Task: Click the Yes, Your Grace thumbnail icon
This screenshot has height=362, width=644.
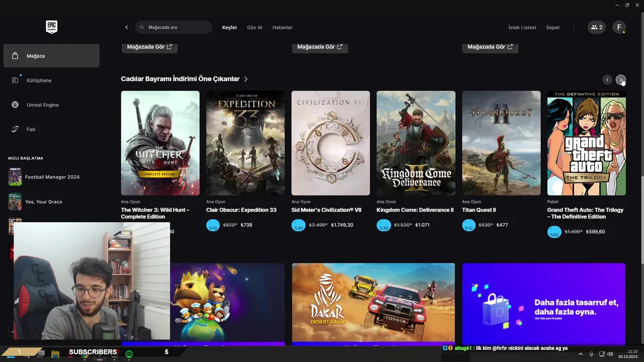Action: [15, 202]
